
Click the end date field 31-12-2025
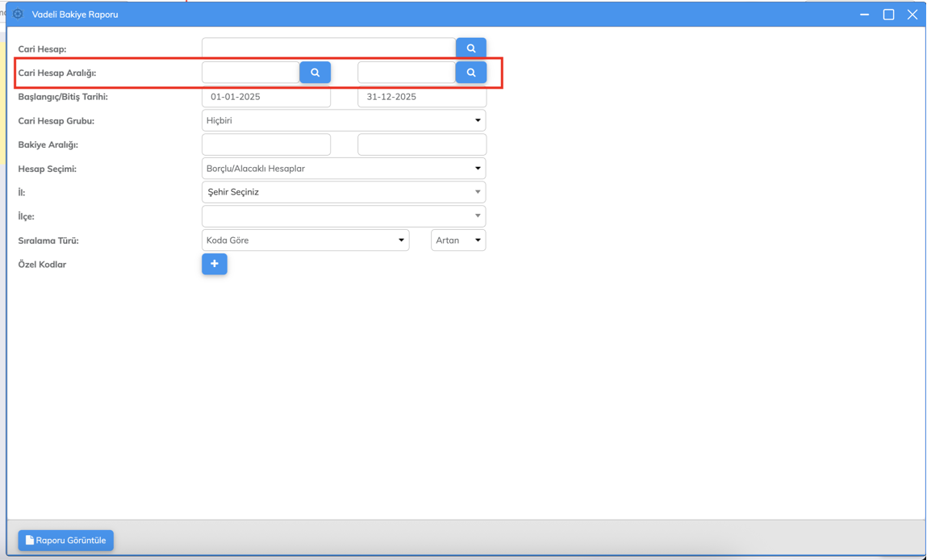(x=422, y=97)
